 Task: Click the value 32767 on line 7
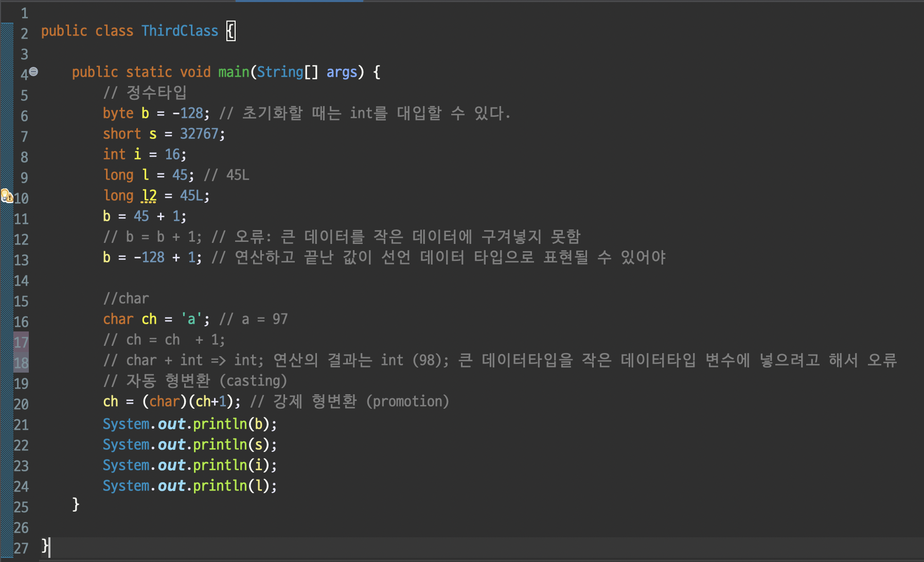(199, 134)
